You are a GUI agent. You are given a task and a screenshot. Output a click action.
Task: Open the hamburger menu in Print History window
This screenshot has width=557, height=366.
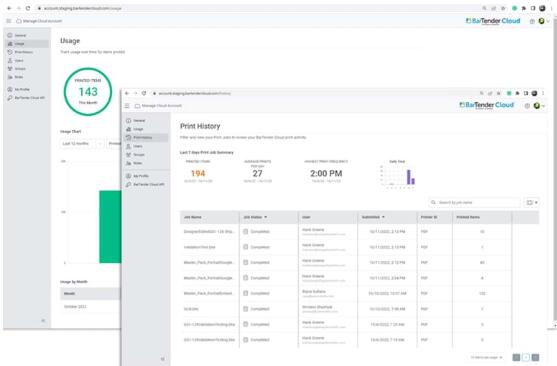127,106
